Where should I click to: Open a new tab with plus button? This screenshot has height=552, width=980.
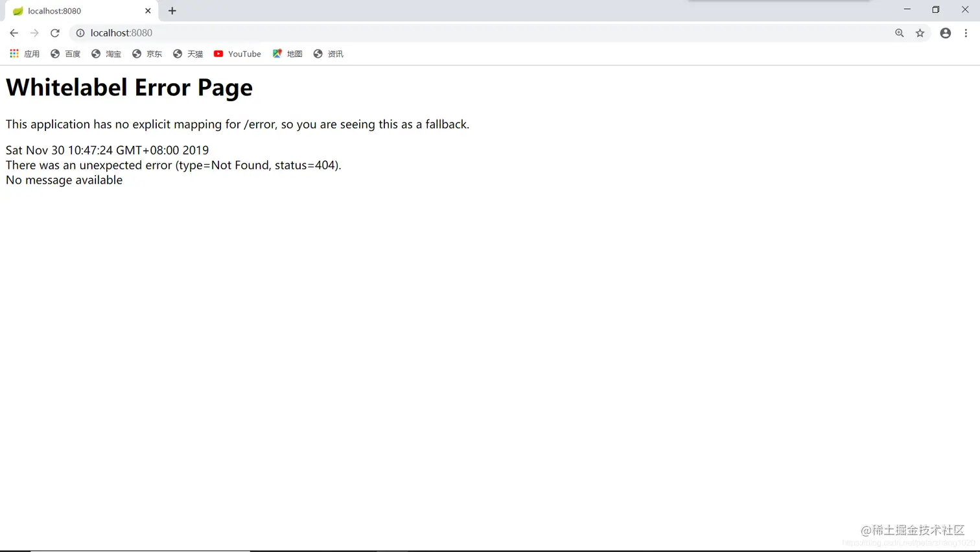click(172, 11)
